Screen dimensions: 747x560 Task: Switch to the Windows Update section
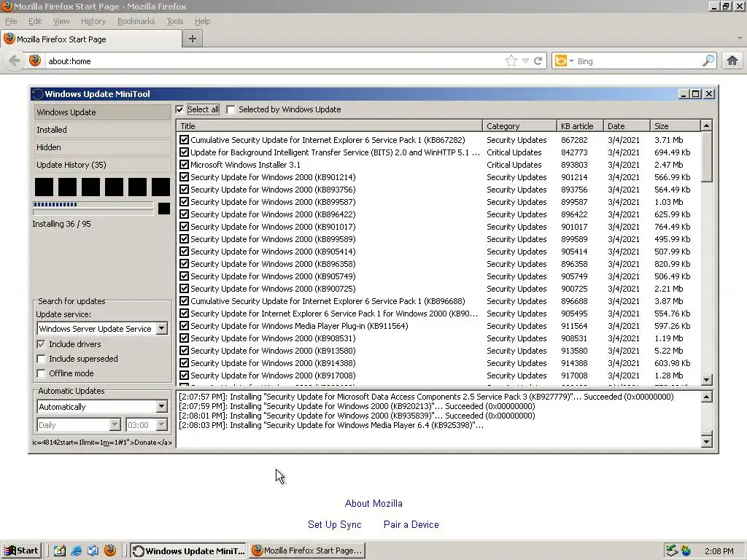[102, 112]
